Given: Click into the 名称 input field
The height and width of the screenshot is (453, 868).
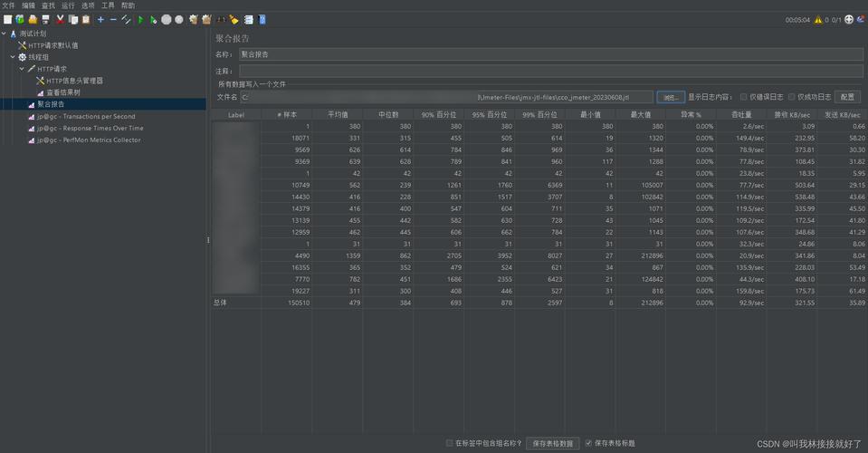Looking at the screenshot, I should pyautogui.click(x=551, y=54).
